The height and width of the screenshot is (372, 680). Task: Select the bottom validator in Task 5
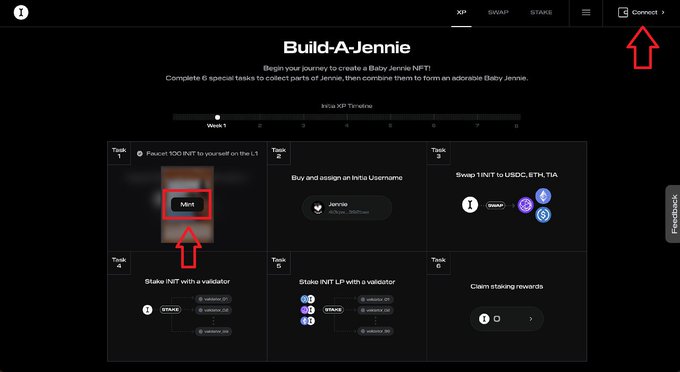(376, 332)
